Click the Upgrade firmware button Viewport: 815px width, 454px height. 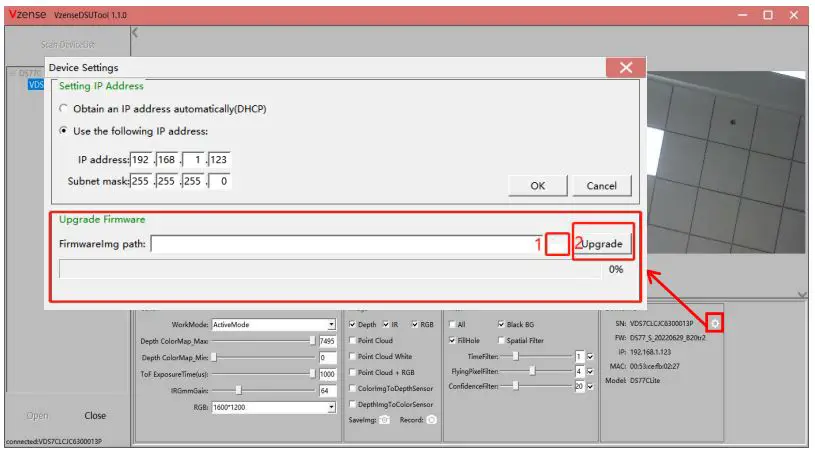coord(602,244)
